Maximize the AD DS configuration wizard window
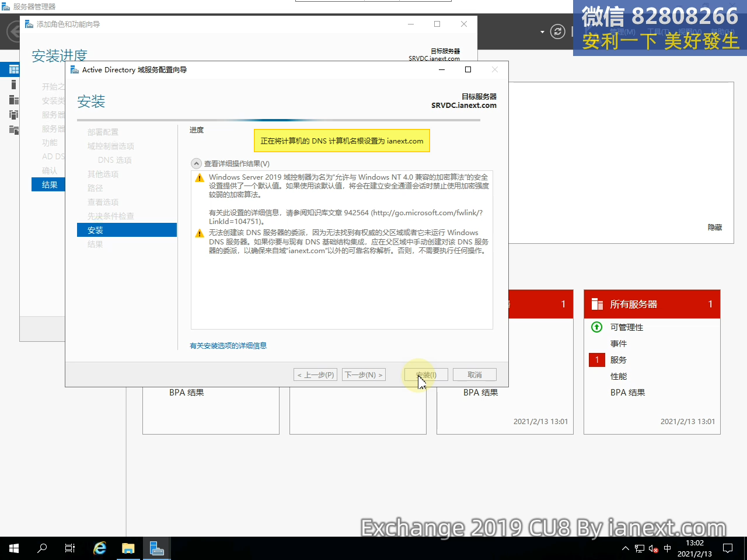Image resolution: width=747 pixels, height=560 pixels. (468, 69)
